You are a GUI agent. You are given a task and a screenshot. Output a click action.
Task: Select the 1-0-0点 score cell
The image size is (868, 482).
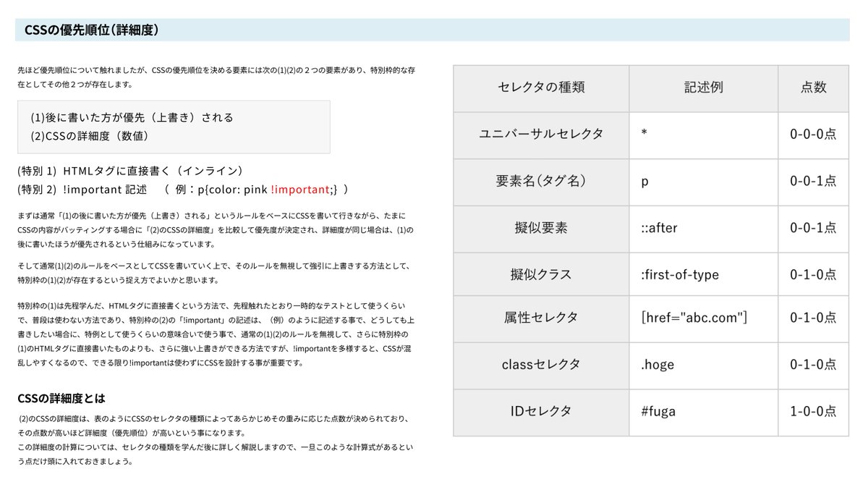(813, 411)
